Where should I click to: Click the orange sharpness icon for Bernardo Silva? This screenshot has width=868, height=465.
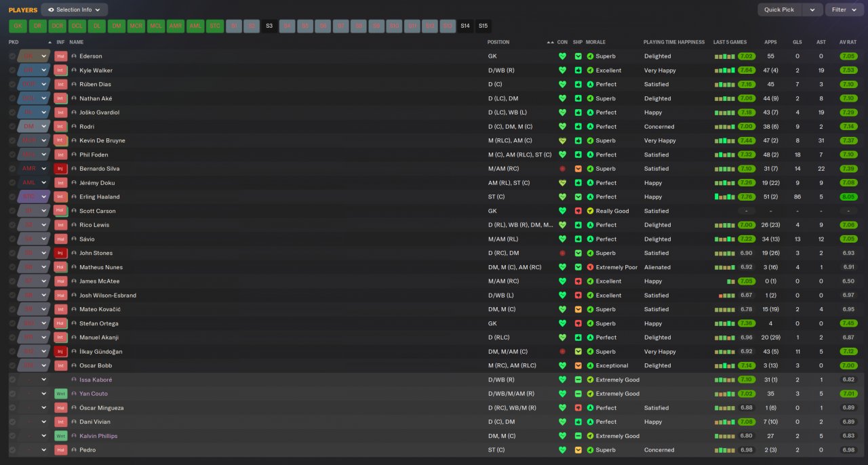[578, 169]
